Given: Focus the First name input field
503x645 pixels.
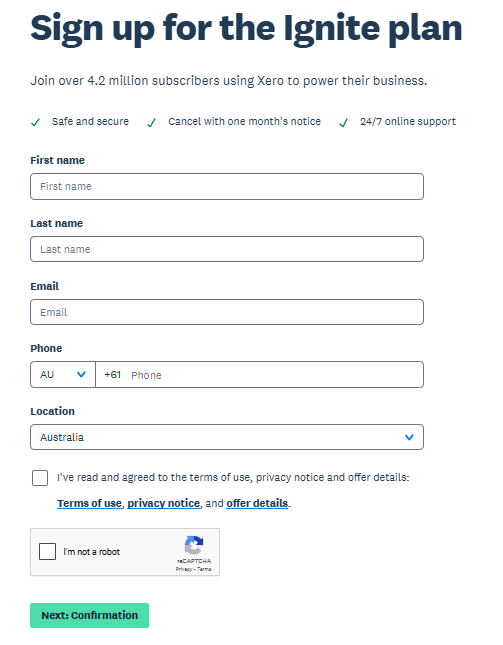Looking at the screenshot, I should pos(227,186).
